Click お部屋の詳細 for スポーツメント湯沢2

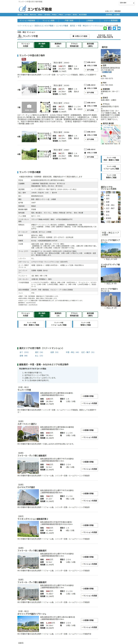tap(89, 430)
